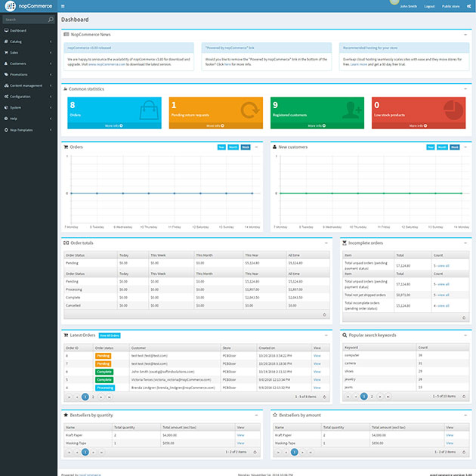
Task: Refresh the Order totals grid
Action: (x=324, y=315)
